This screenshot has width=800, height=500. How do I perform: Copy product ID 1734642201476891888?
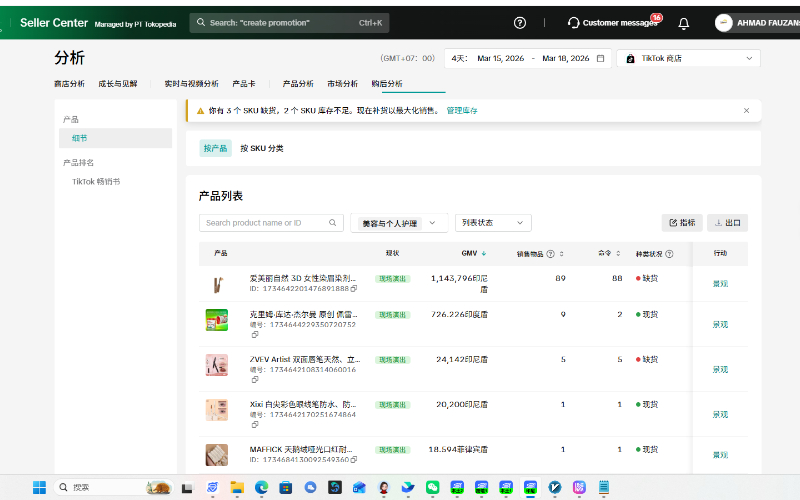coord(354,289)
